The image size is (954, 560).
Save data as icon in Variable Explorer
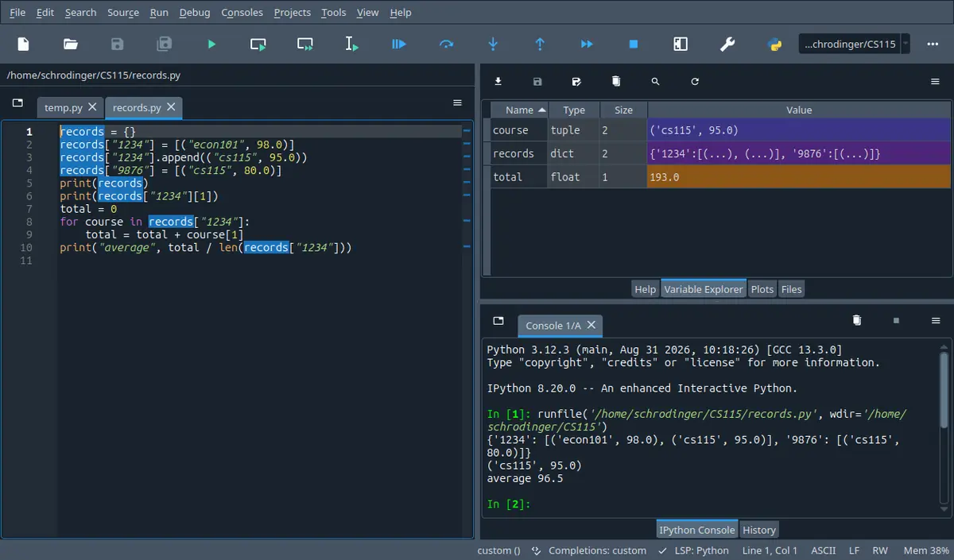[576, 82]
